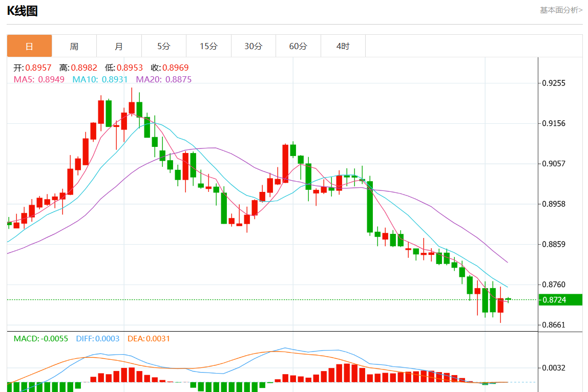Viewport: 588px width, 392px height.
Task: Click the 0.8859 price axis label
Action: tap(554, 244)
